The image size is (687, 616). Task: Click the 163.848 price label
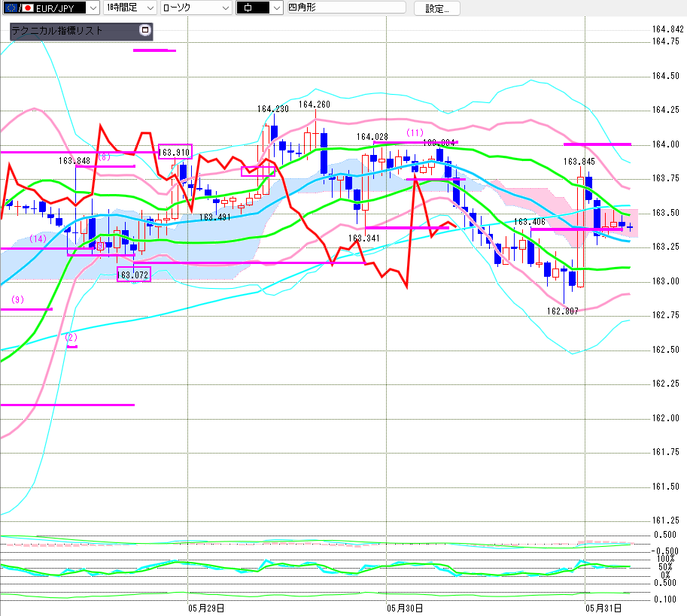point(74,161)
